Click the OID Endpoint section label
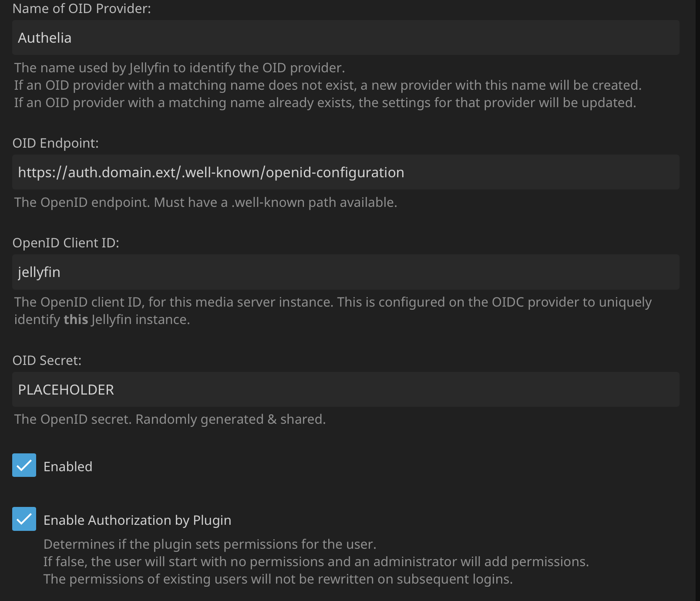This screenshot has width=700, height=601. [x=56, y=143]
